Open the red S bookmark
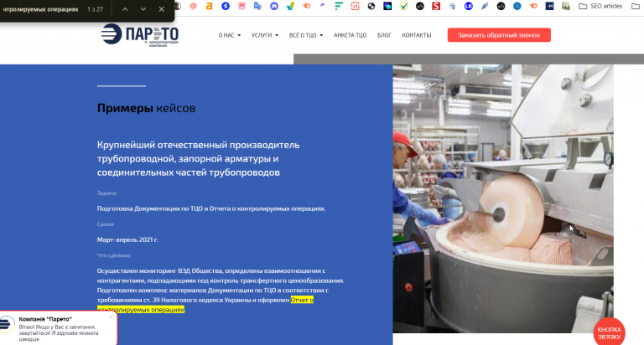Screen dimensions: 644x345 [436, 6]
